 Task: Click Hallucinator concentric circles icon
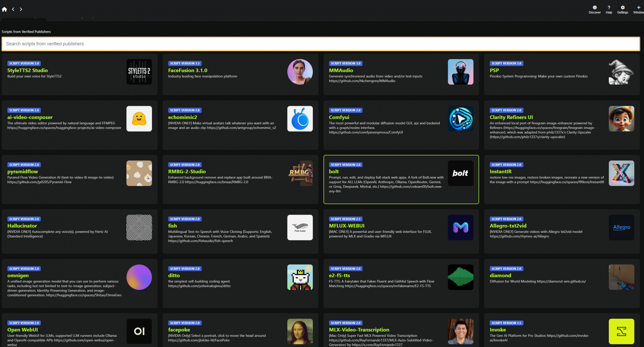point(139,227)
